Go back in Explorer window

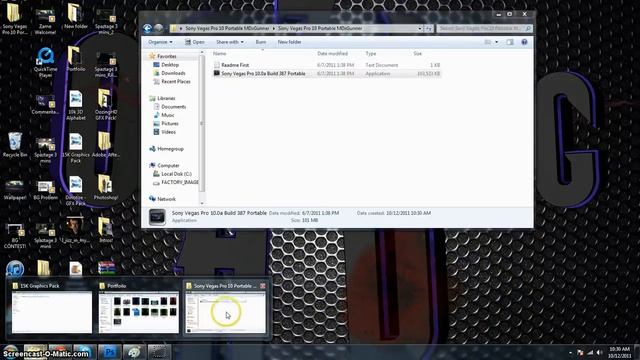click(x=147, y=28)
